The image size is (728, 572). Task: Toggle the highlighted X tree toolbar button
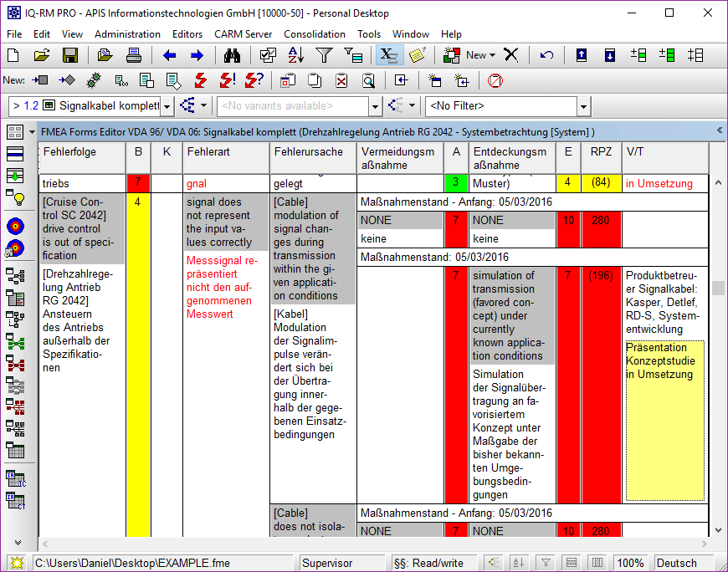point(389,56)
